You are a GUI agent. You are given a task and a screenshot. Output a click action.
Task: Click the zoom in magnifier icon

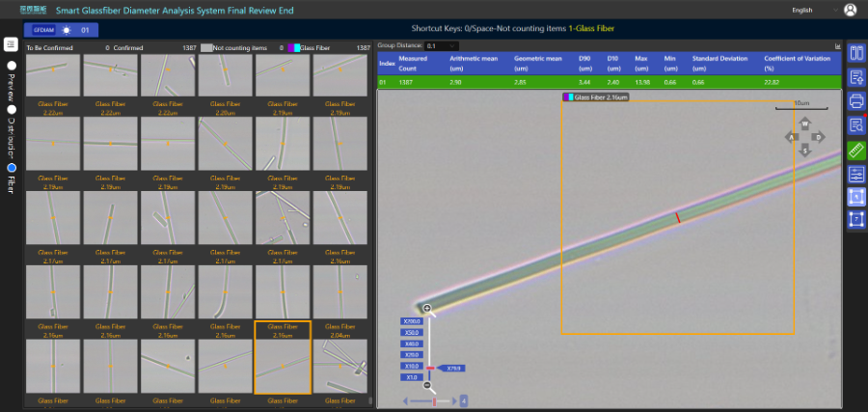click(x=427, y=308)
